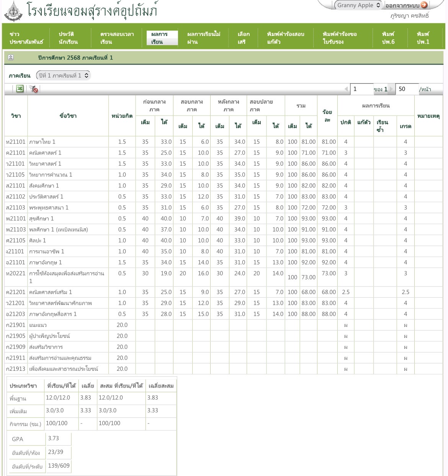Click the page number input field
Image resolution: width=448 pixels, height=476 pixels.
pyautogui.click(x=362, y=89)
